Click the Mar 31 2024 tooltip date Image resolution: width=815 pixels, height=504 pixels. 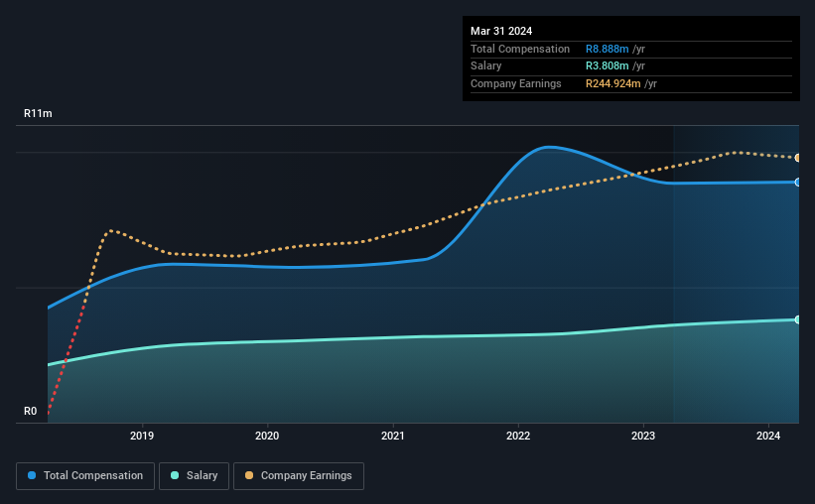click(x=501, y=31)
